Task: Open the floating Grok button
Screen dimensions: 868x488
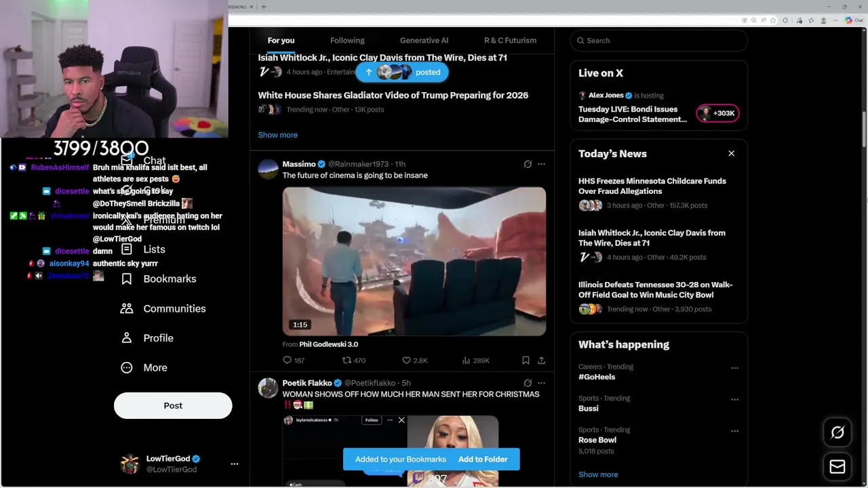Action: click(x=837, y=432)
